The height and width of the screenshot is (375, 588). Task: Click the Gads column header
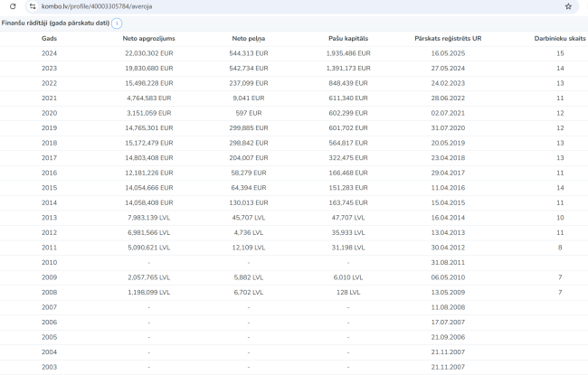click(49, 39)
